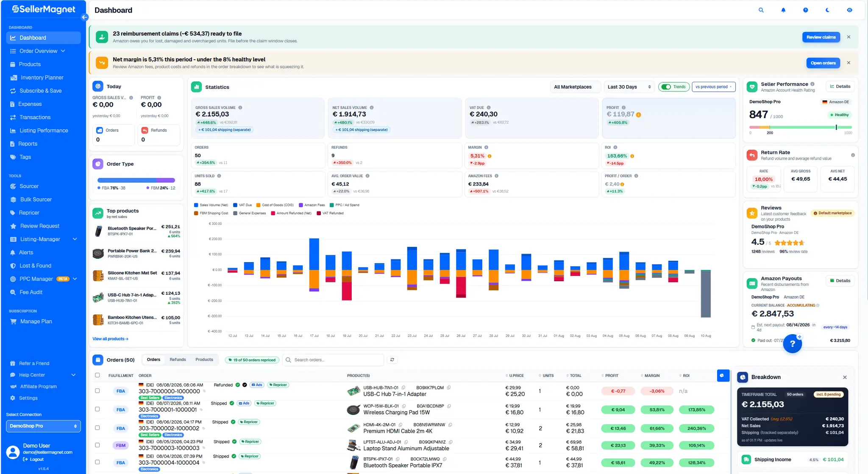868x474 pixels.
Task: Open DemoShop Pro connection dropdown
Action: coord(43,426)
